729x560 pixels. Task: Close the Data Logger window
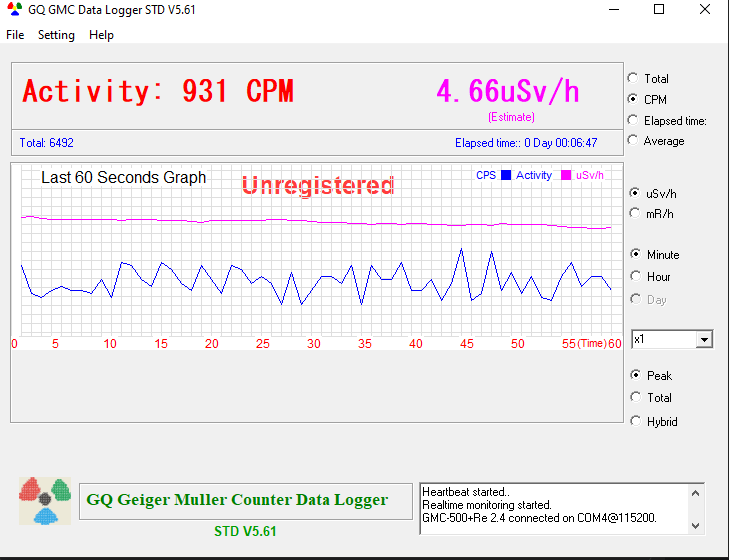tap(705, 9)
